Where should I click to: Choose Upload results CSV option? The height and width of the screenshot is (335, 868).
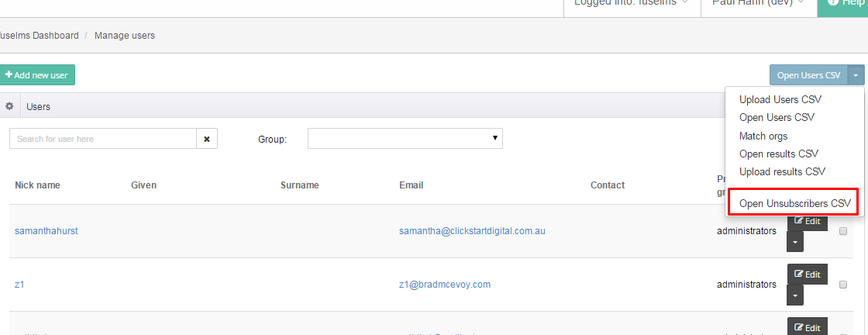(782, 171)
